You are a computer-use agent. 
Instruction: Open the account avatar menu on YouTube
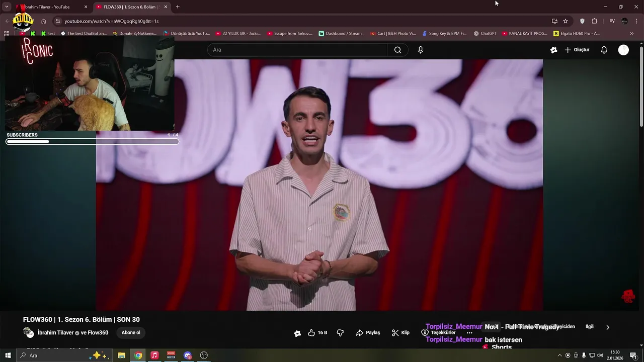623,50
